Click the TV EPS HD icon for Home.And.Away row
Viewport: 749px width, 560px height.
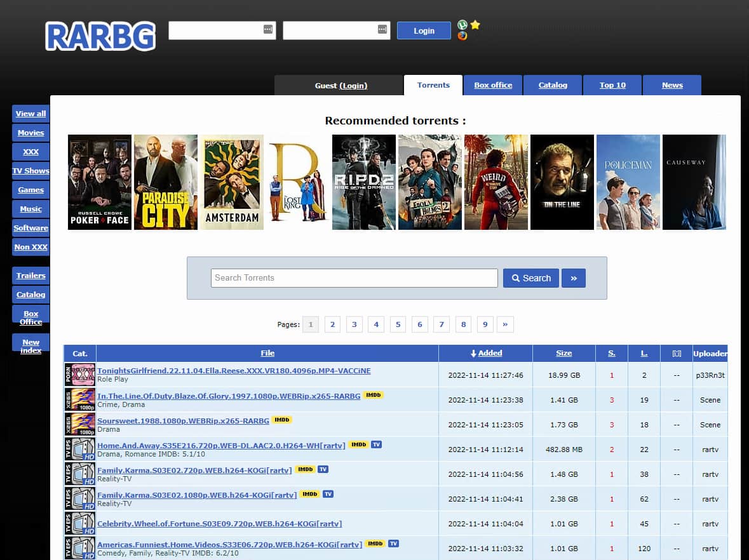point(80,450)
